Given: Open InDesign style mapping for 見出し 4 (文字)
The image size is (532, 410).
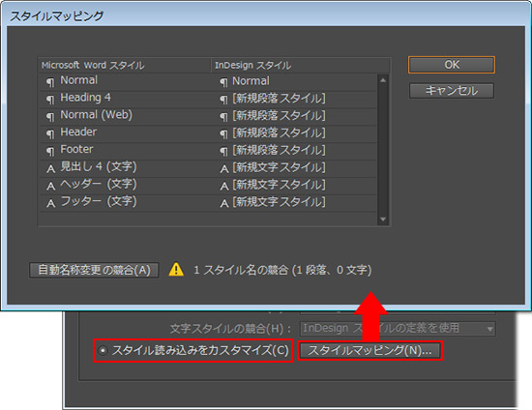Looking at the screenshot, I should tap(294, 168).
